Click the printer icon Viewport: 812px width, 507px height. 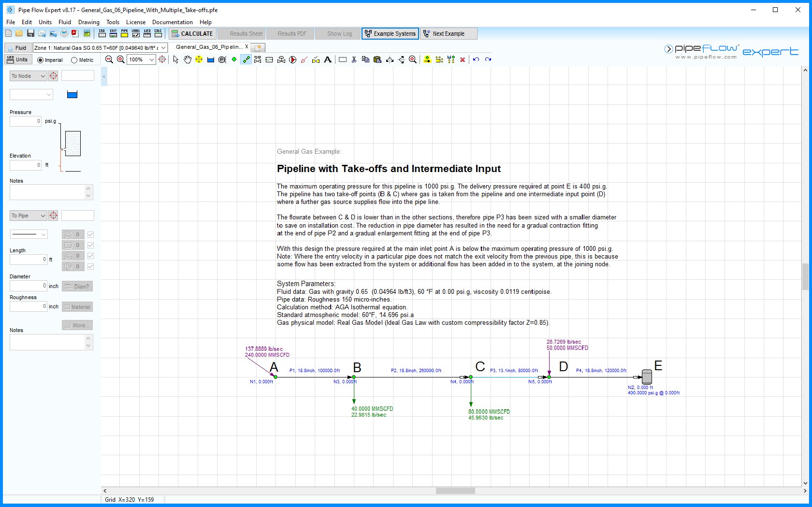(x=64, y=33)
